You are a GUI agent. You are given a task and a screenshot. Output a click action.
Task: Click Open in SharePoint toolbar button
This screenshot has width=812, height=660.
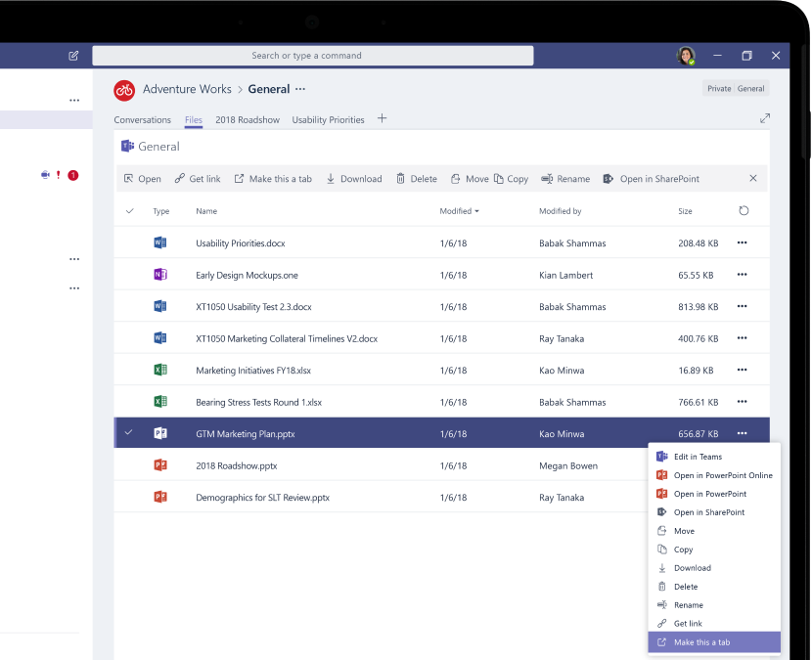(651, 179)
